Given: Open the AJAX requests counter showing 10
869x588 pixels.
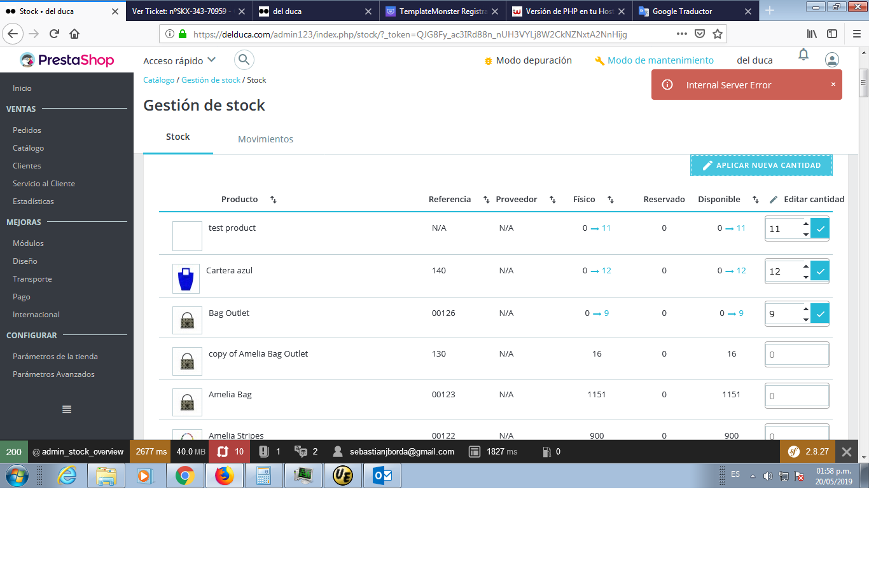Looking at the screenshot, I should (230, 452).
